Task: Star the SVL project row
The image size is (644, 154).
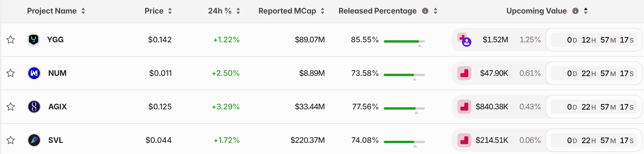Action: pos(11,140)
